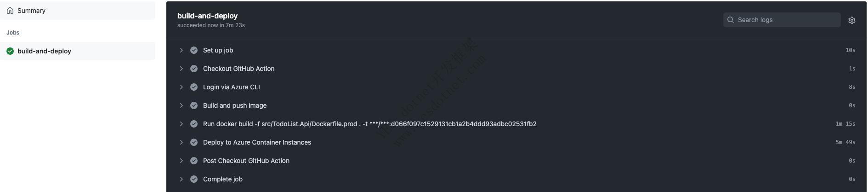
Task: Open the log settings gear icon
Action: coord(851,20)
